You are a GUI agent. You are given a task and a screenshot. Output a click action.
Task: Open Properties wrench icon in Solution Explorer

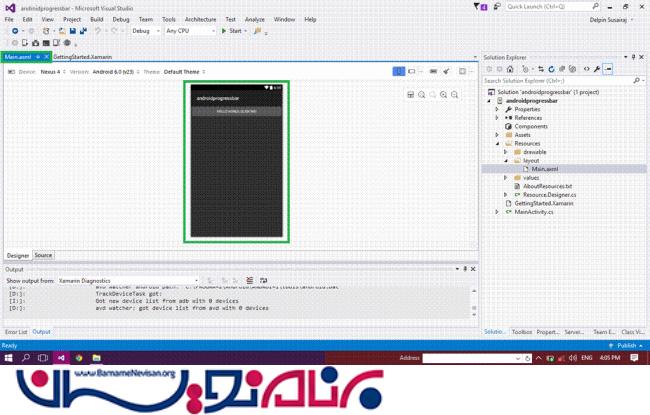tap(596, 69)
